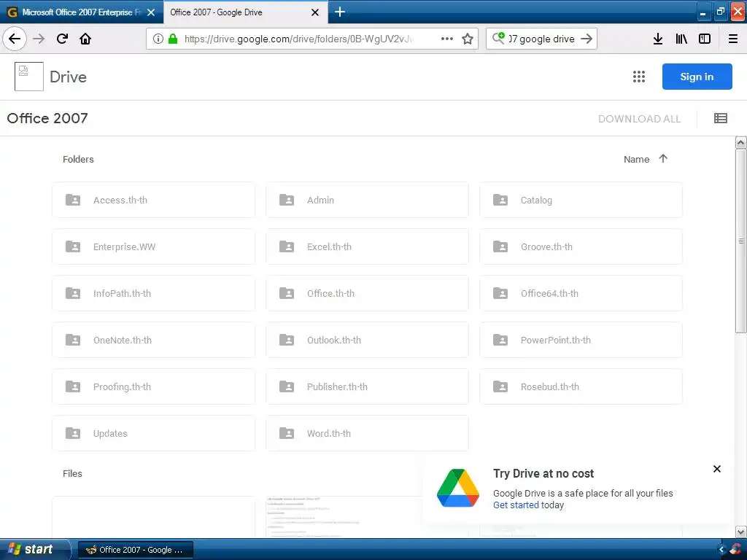Open the Publisher.th-th folder
This screenshot has width=747, height=560.
pyautogui.click(x=367, y=386)
